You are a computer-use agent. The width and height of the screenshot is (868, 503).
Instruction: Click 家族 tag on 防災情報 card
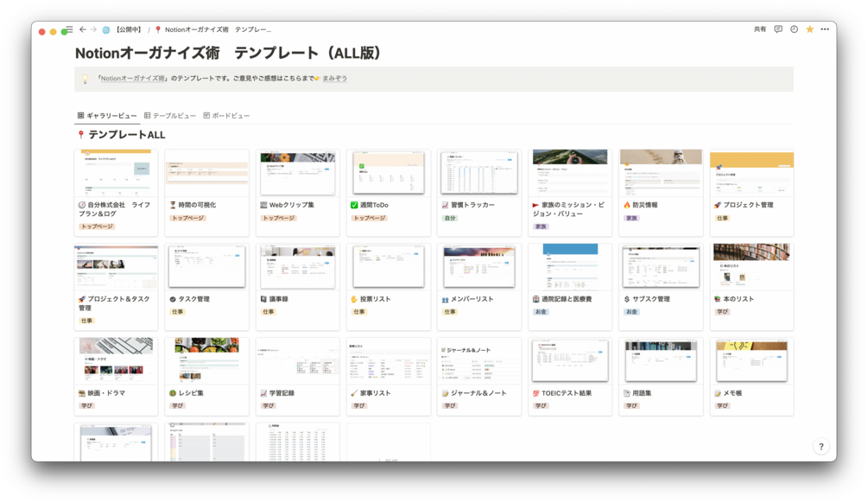click(x=631, y=219)
